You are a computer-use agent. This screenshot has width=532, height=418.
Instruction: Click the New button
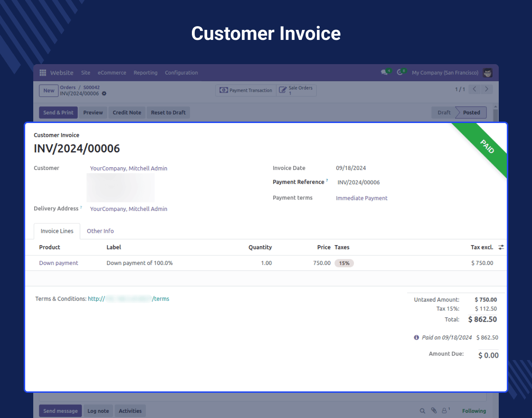pyautogui.click(x=48, y=91)
